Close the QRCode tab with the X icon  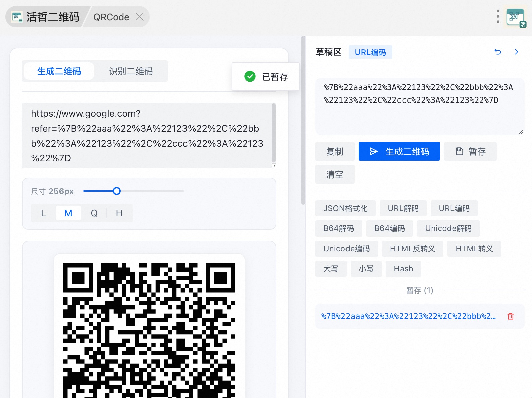(140, 17)
